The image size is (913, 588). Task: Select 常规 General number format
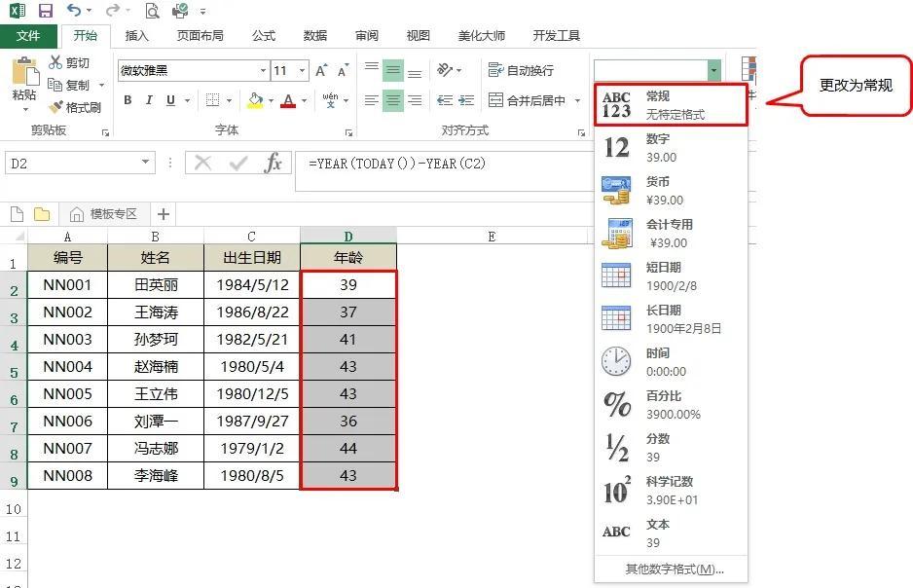[671, 105]
